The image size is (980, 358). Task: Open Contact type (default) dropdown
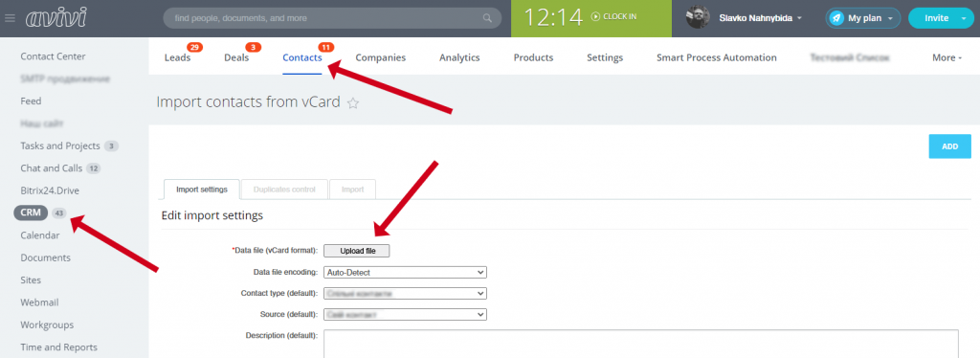pyautogui.click(x=405, y=293)
